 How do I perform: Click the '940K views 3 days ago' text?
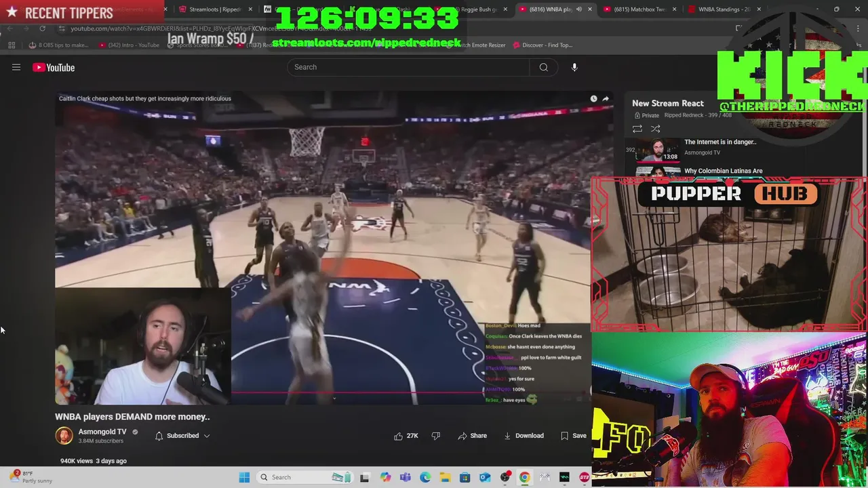point(94,461)
